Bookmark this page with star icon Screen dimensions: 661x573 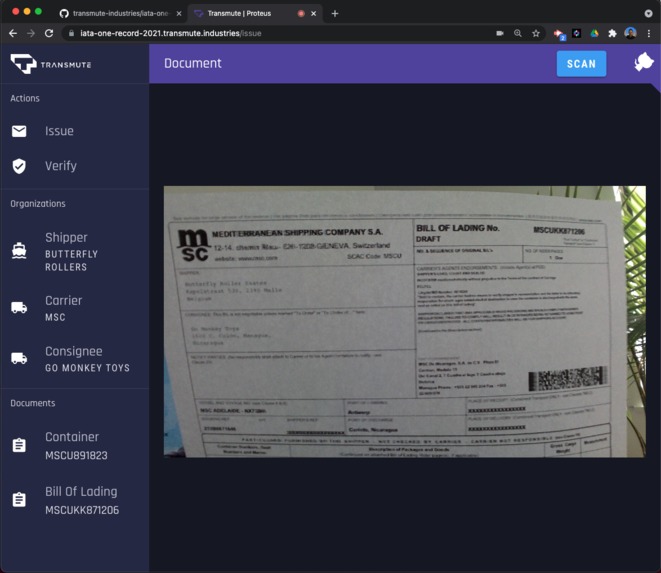[536, 33]
